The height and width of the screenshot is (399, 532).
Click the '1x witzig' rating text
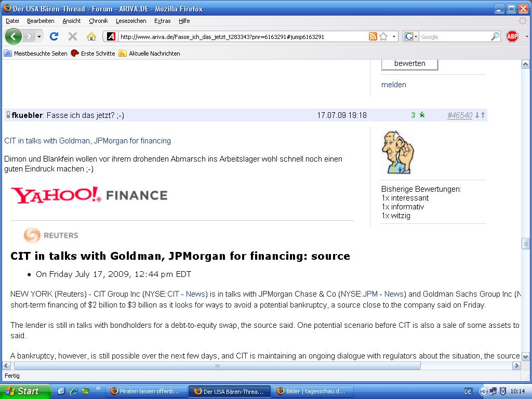click(395, 216)
